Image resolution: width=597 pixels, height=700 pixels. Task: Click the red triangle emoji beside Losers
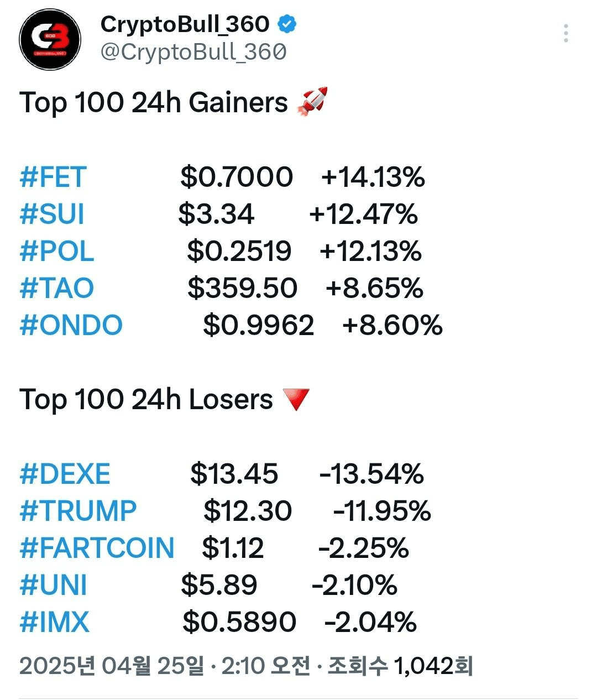click(296, 399)
